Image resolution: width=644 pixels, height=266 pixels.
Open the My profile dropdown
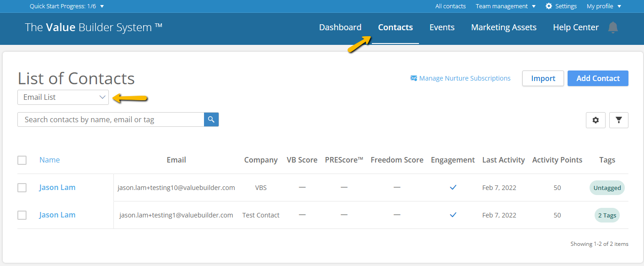coord(604,6)
